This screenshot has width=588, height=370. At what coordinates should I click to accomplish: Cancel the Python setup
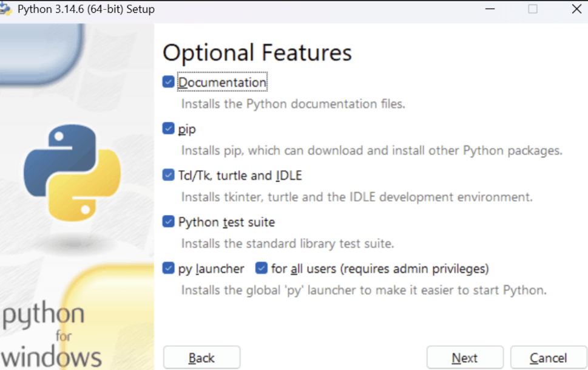click(549, 358)
